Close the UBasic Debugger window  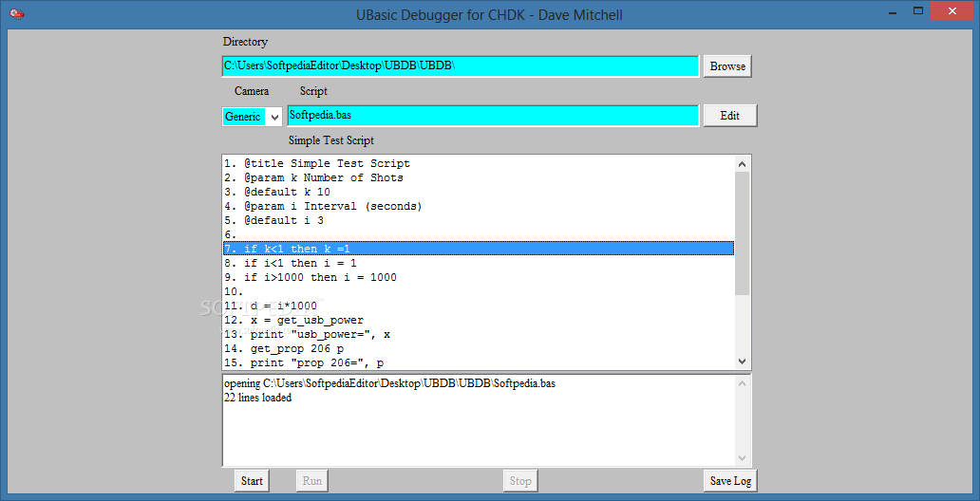click(952, 11)
